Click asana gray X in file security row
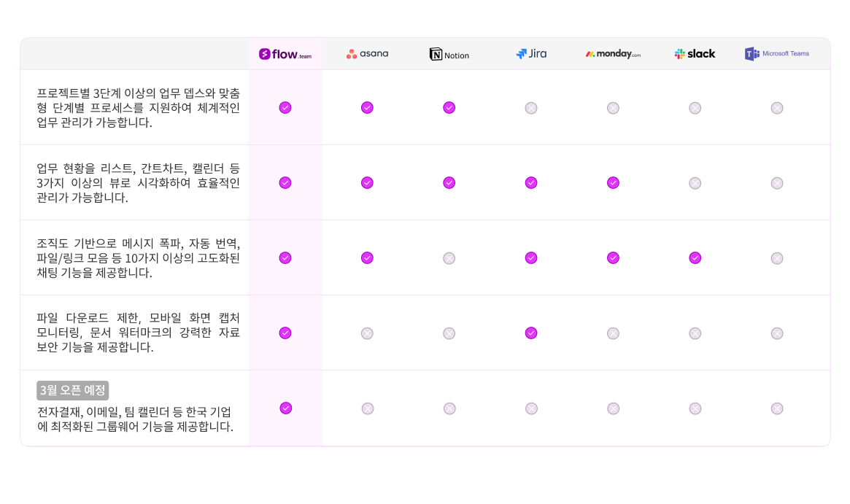The width and height of the screenshot is (850, 504). [367, 333]
